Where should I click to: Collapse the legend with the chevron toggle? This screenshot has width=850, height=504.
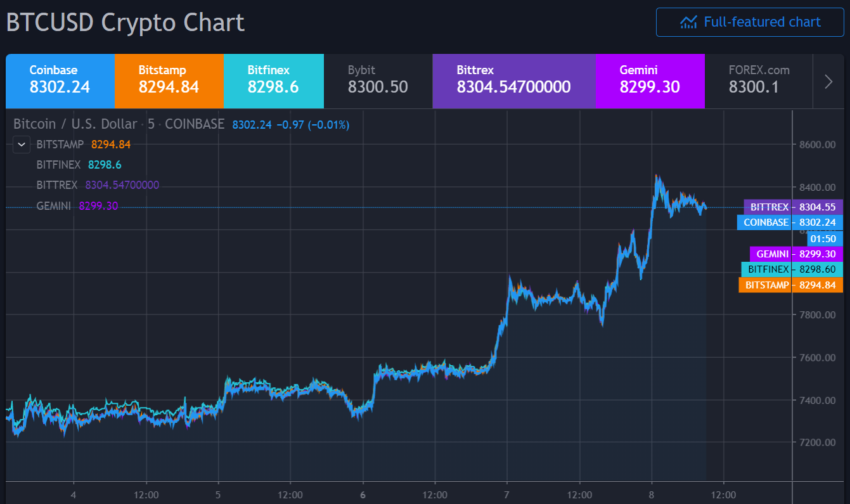(22, 145)
